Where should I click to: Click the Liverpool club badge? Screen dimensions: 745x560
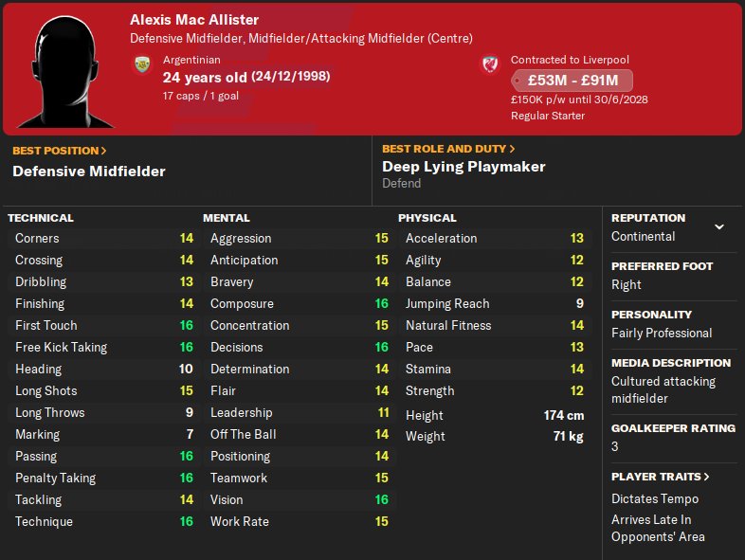(490, 64)
